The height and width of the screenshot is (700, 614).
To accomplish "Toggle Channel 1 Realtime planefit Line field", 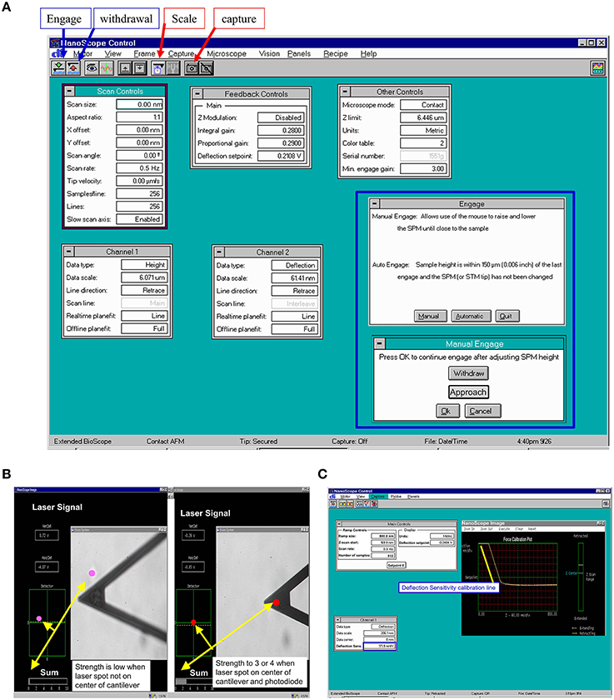I will [x=144, y=316].
